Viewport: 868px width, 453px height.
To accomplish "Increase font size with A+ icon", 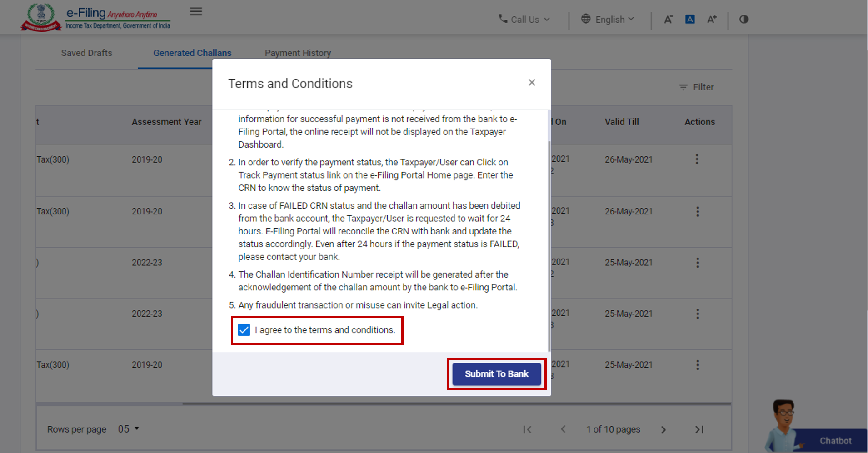I will point(712,19).
